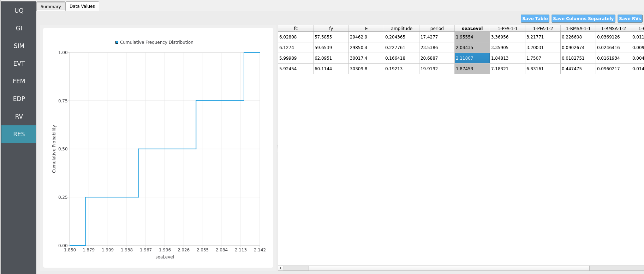The height and width of the screenshot is (274, 644).
Task: Select seaLevel cell 1.95554
Action: point(472,37)
